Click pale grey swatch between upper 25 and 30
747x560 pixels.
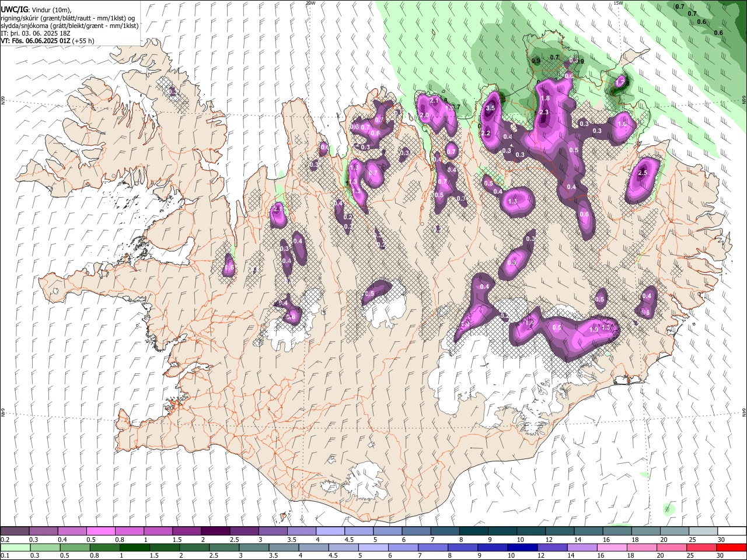click(703, 531)
